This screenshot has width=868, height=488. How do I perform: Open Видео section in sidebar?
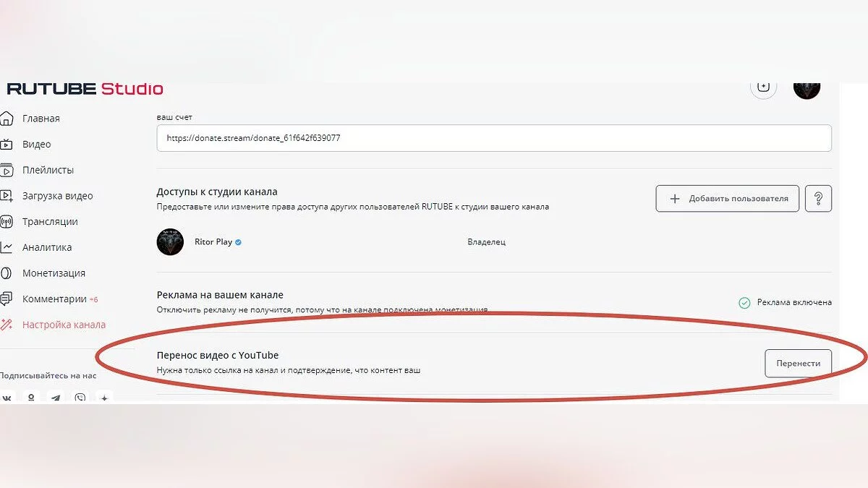click(37, 145)
